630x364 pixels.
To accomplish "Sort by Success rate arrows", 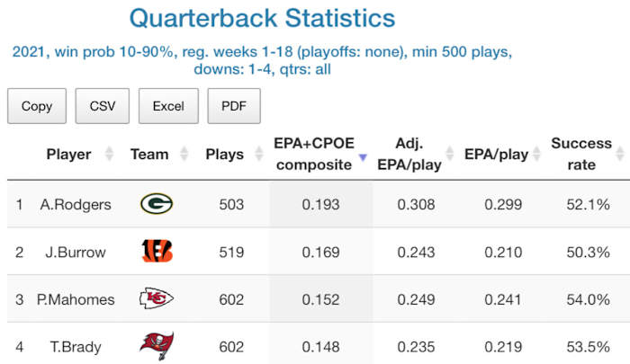I will 620,154.
